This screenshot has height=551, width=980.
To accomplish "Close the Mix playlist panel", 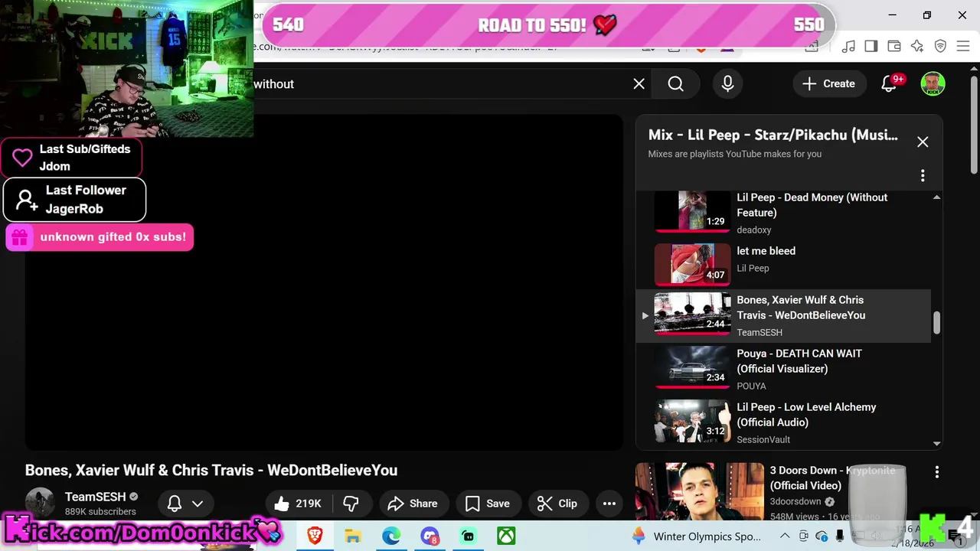I will pyautogui.click(x=923, y=142).
